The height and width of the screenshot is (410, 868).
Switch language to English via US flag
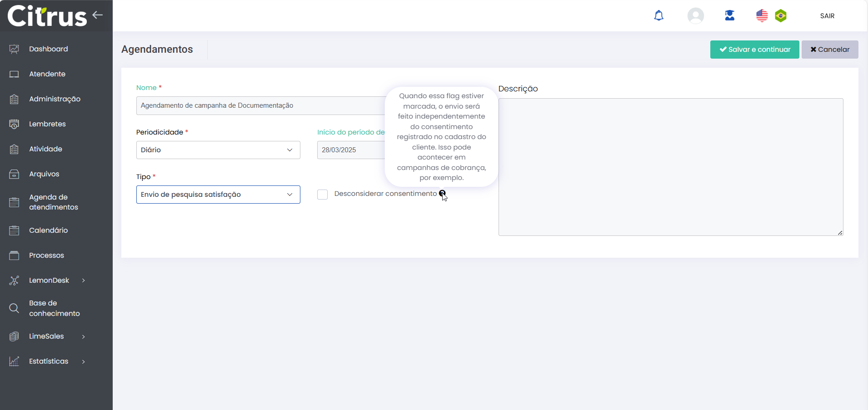point(762,16)
